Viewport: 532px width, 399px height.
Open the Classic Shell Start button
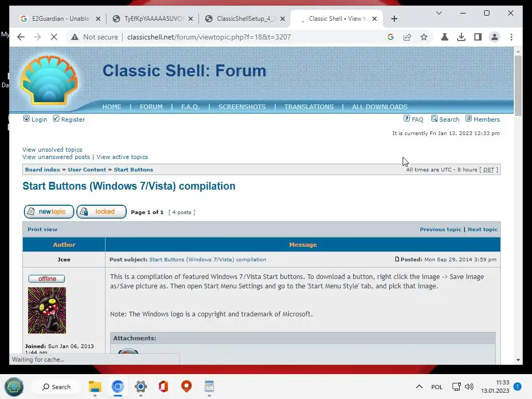point(14,387)
